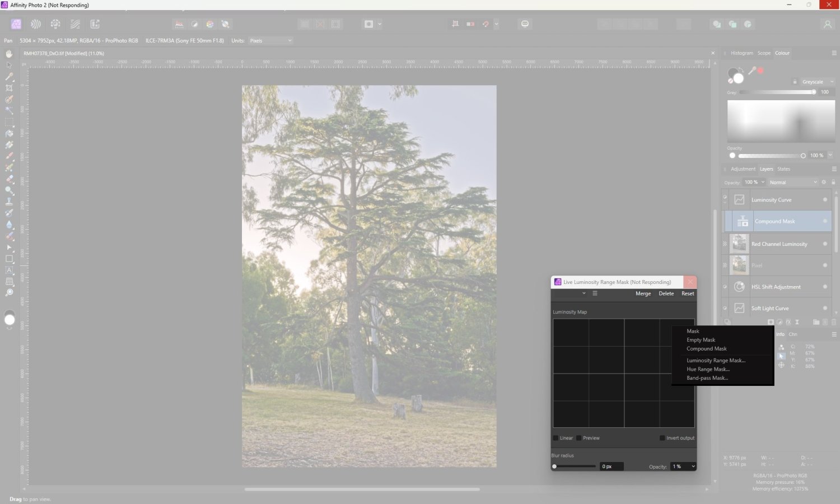Viewport: 840px width, 504px height.
Task: Toggle the Linear checkbox
Action: click(556, 438)
